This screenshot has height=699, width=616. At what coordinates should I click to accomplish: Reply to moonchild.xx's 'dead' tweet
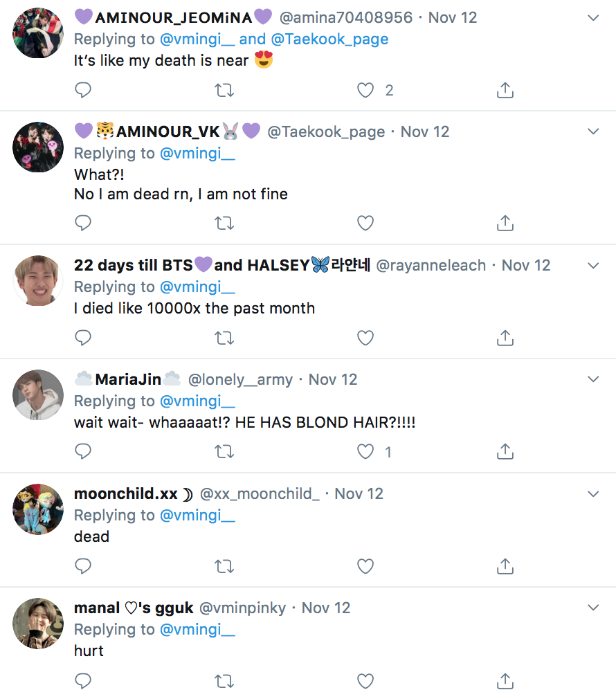83,566
